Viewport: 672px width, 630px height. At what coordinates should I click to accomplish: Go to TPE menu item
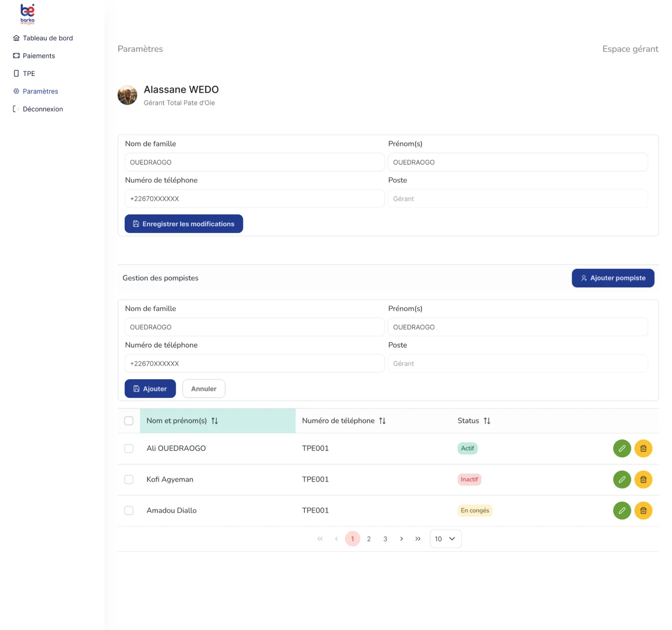click(x=24, y=73)
